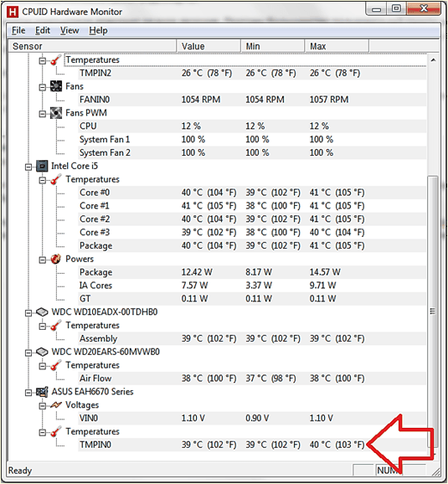Image resolution: width=448 pixels, height=484 pixels.
Task: Click the Voltages lightning icon
Action: pyautogui.click(x=56, y=405)
